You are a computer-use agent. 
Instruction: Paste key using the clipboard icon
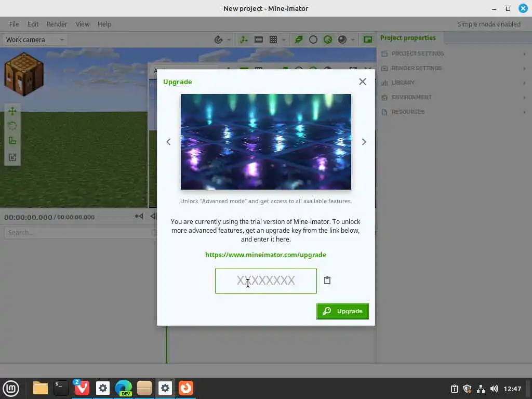327,280
